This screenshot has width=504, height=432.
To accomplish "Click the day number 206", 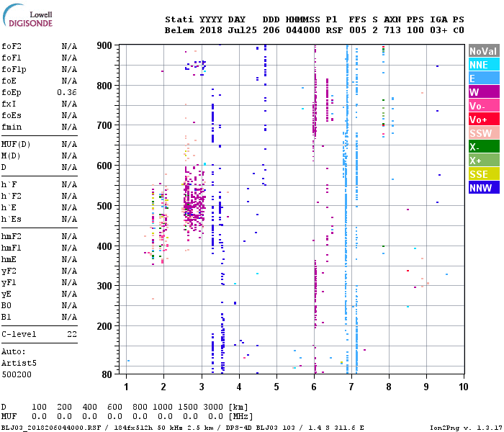I will 271,30.
